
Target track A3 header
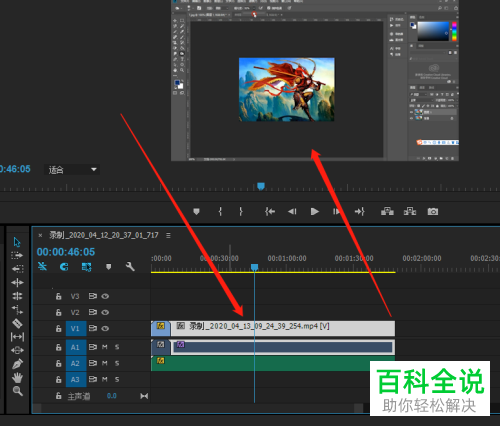76,379
